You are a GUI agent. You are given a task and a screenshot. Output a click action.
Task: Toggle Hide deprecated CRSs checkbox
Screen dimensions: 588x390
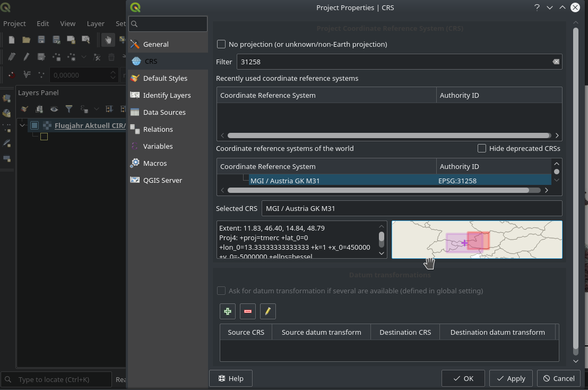[x=482, y=148]
